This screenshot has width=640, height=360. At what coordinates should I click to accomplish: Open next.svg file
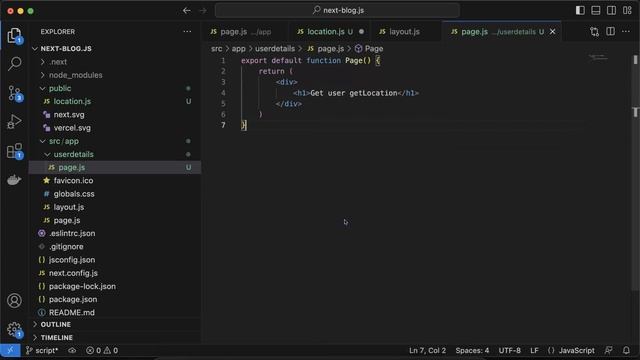click(x=115, y=115)
